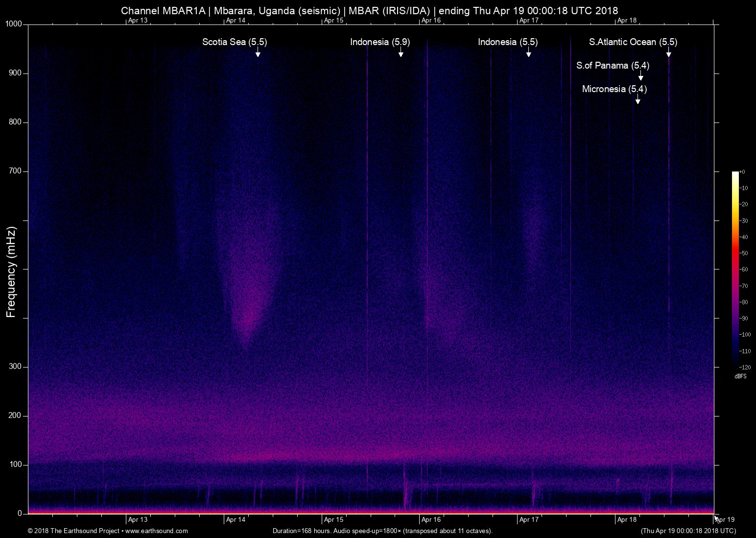Click the arrow below Scotia Sea (5.5) label

coord(258,52)
